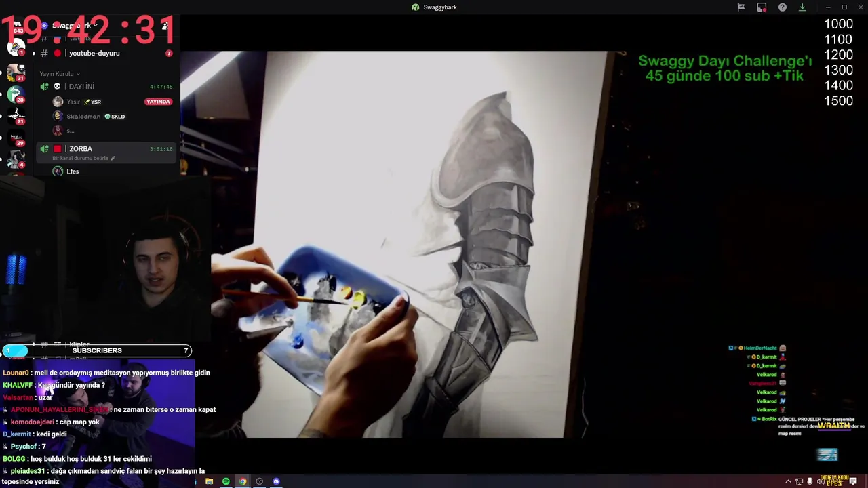
Task: Click chat message from KHALVFF
Action: [54, 385]
